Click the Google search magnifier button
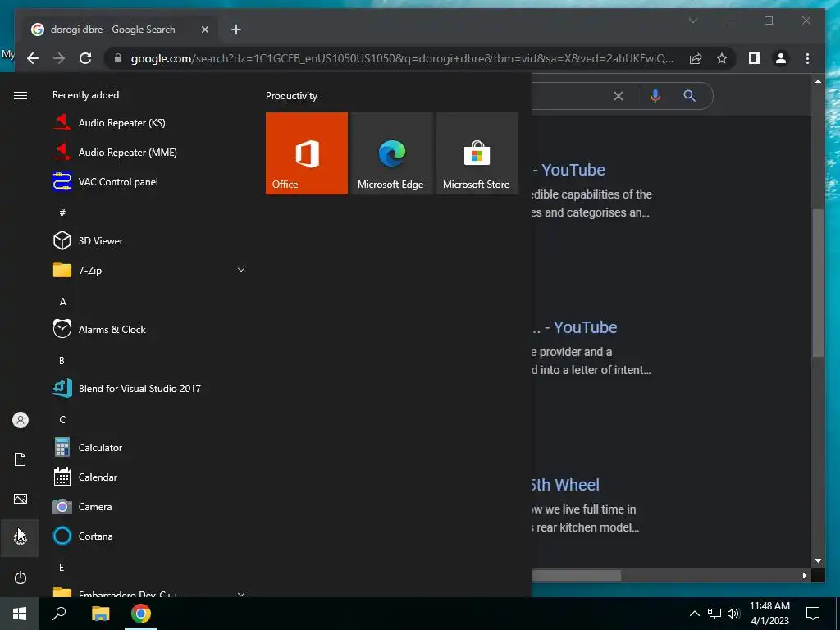The height and width of the screenshot is (630, 840). [x=689, y=96]
